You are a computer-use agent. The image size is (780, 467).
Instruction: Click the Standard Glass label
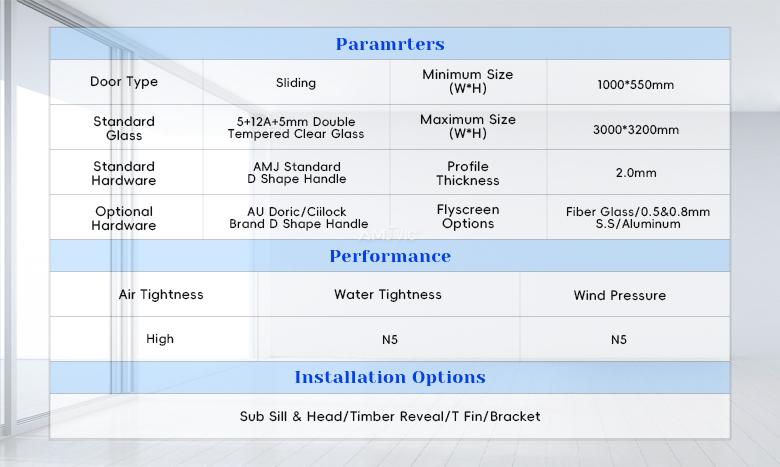[x=124, y=128]
